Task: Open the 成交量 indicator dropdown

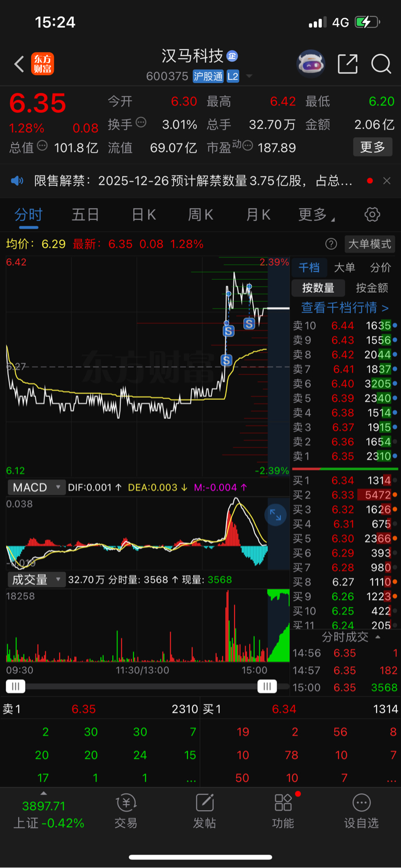Action: click(x=36, y=579)
